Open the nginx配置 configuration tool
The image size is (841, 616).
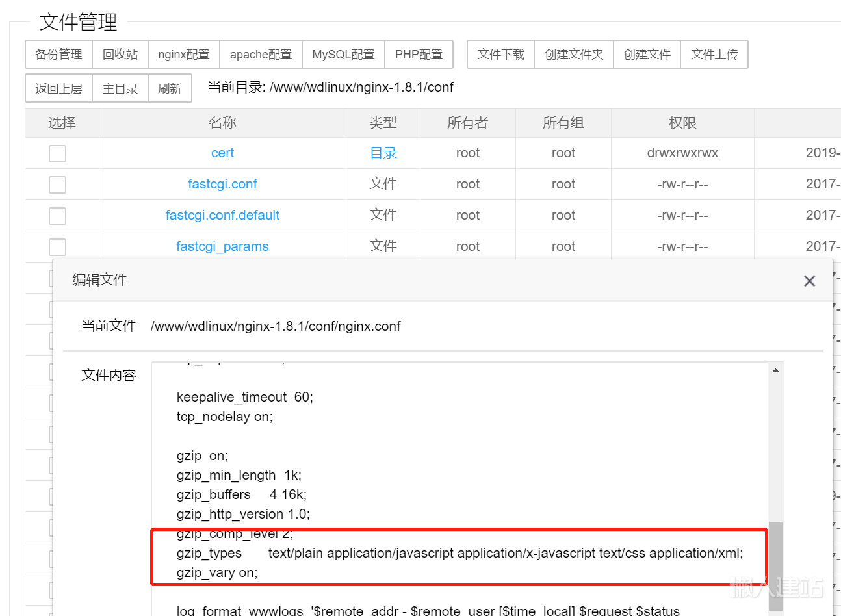coord(184,54)
